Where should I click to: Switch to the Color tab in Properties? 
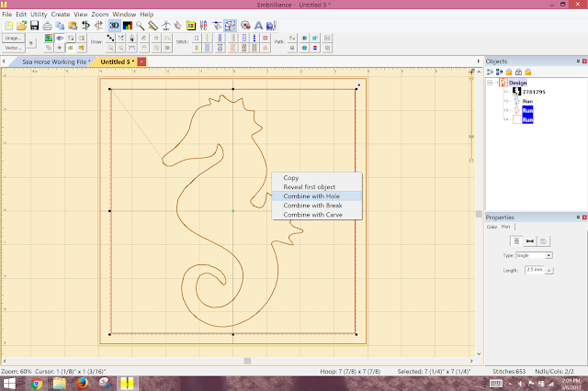click(x=492, y=226)
